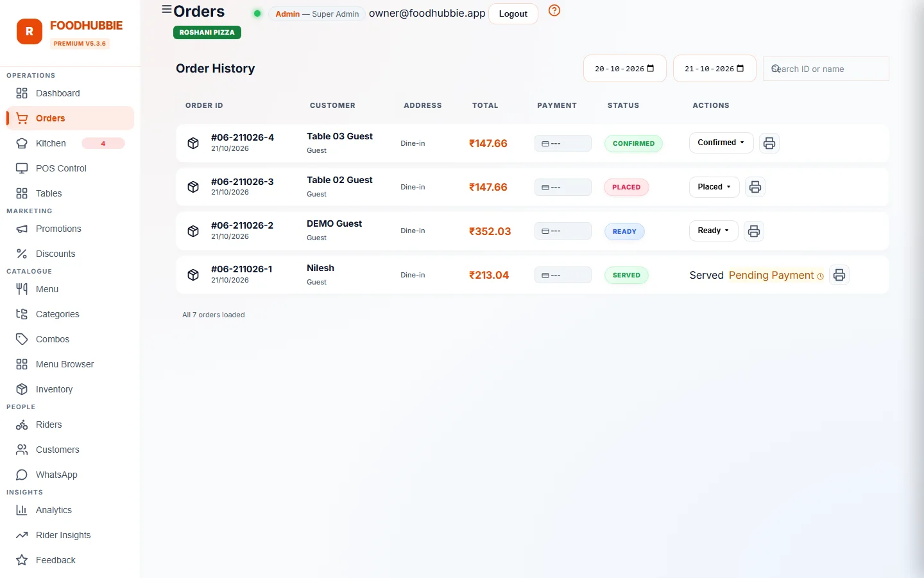Open calendar picker on 20-10-2026 date
This screenshot has height=578, width=924.
point(651,69)
